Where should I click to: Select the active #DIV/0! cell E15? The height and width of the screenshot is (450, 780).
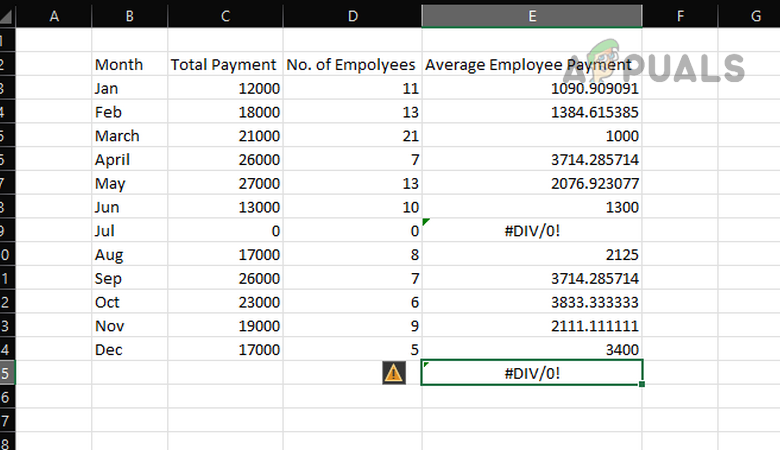[532, 373]
